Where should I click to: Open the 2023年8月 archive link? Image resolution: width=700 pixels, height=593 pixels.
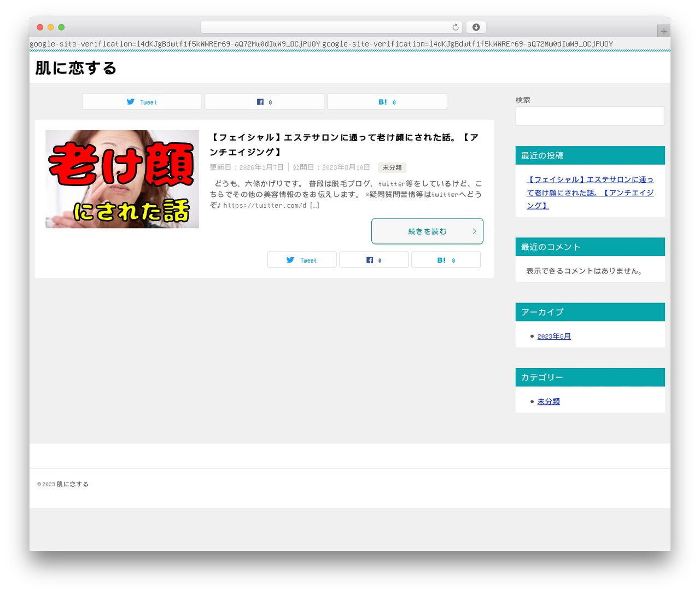click(x=554, y=336)
